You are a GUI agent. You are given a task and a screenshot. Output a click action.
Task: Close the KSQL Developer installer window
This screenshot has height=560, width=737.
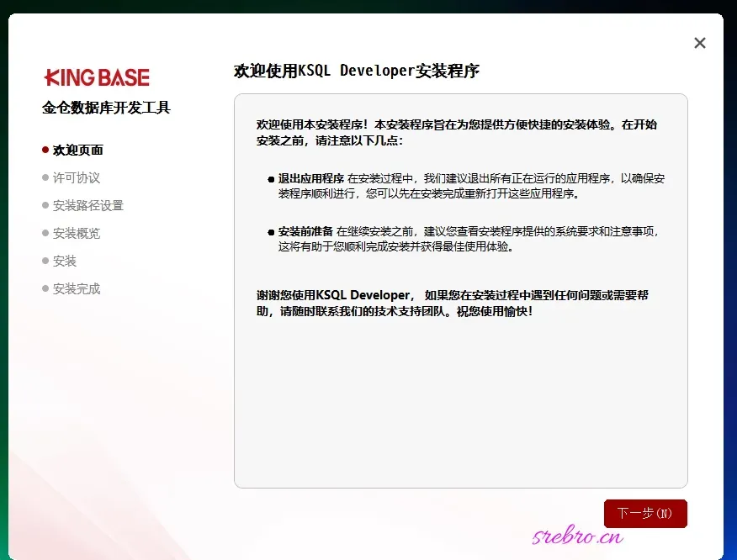[699, 43]
